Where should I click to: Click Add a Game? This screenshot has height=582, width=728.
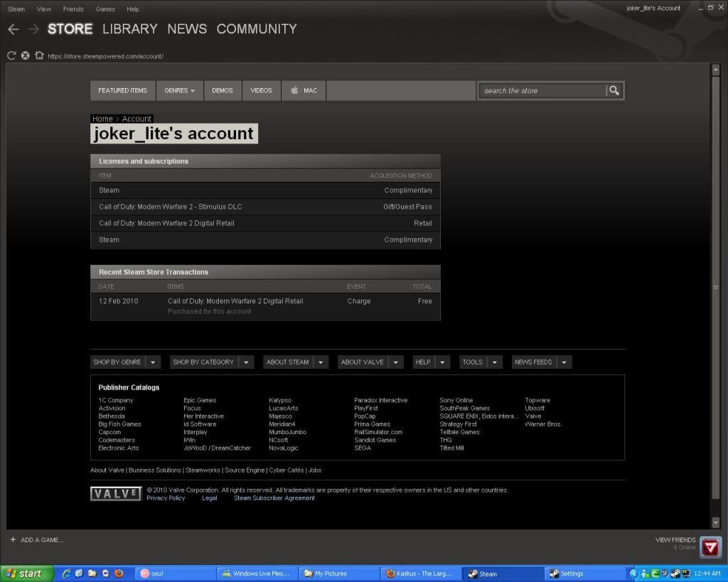point(37,540)
